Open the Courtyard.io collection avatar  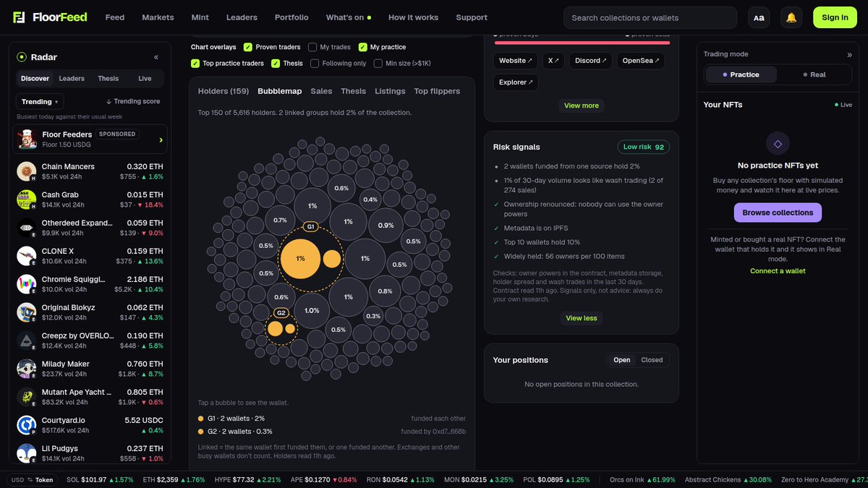27,425
